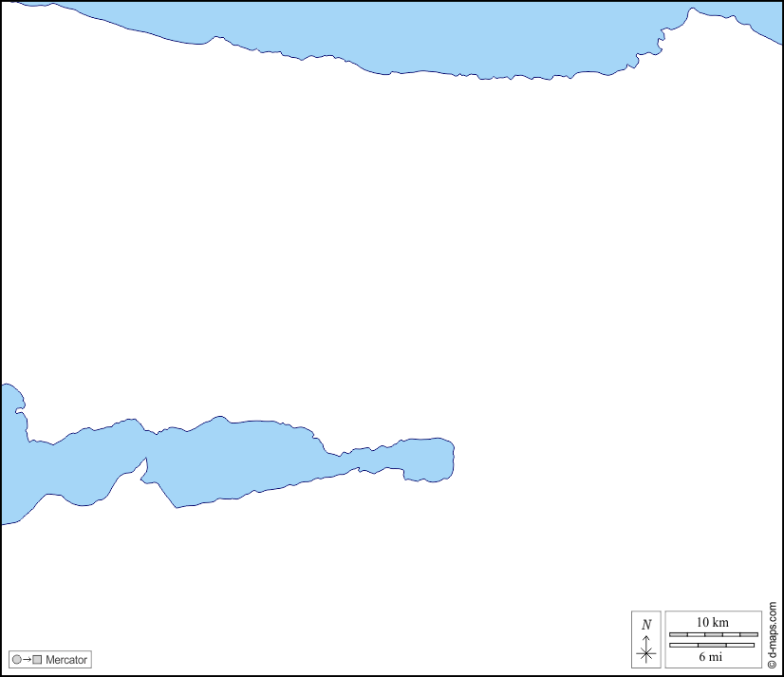Click the letter N above the north arrow

[646, 625]
